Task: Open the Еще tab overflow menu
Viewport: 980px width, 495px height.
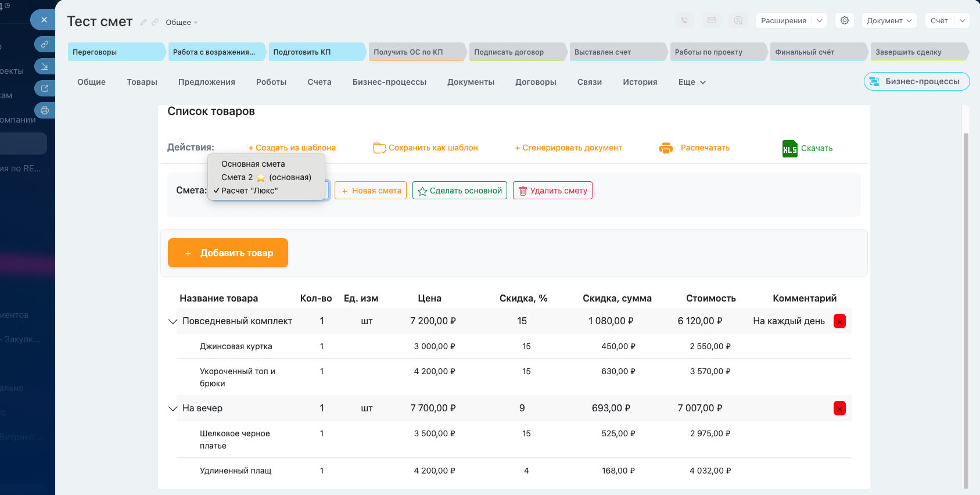Action: click(692, 82)
